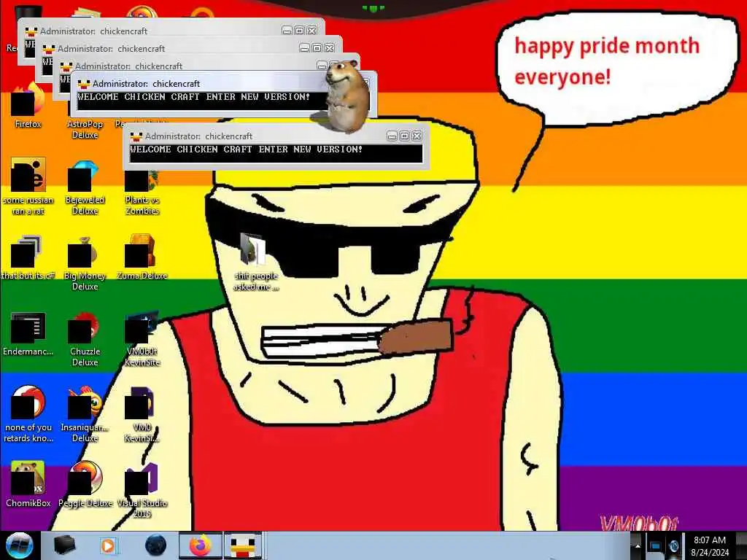Image resolution: width=747 pixels, height=560 pixels.
Task: Open the Windows Start menu orb
Action: 19,545
